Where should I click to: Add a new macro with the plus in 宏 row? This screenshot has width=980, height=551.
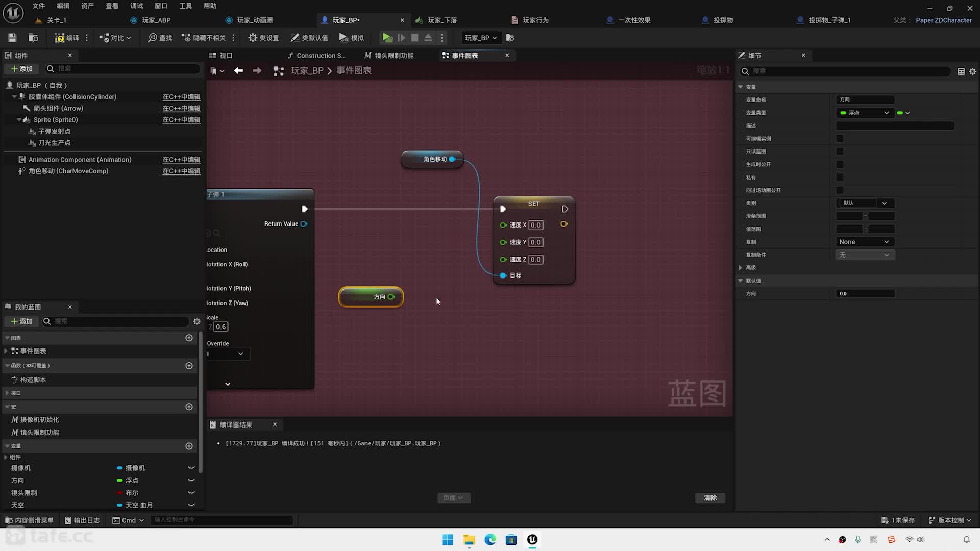(189, 407)
